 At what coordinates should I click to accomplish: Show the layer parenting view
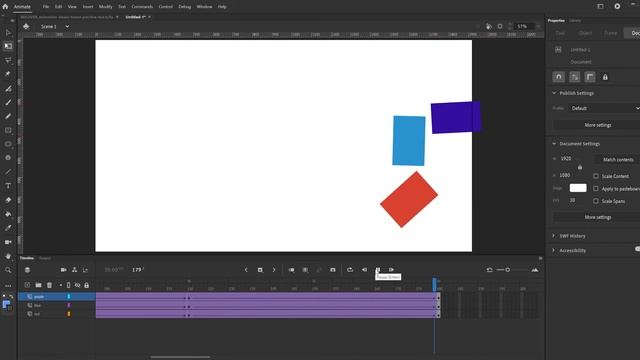74,270
